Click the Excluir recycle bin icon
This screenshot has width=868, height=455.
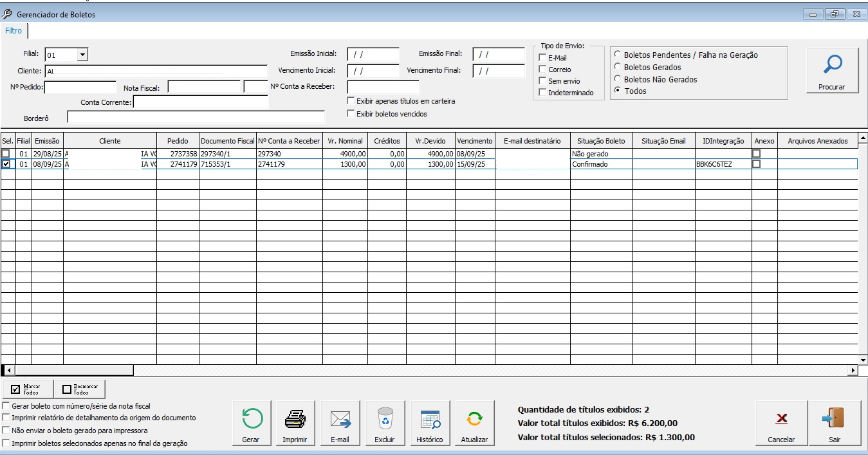pos(385,419)
